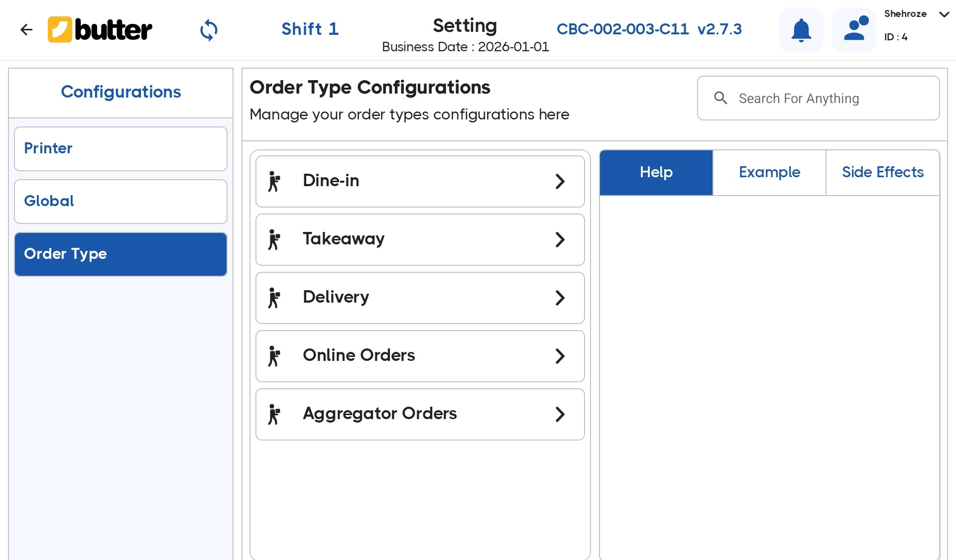
Task: Expand the Takeaway chevron
Action: point(560,239)
